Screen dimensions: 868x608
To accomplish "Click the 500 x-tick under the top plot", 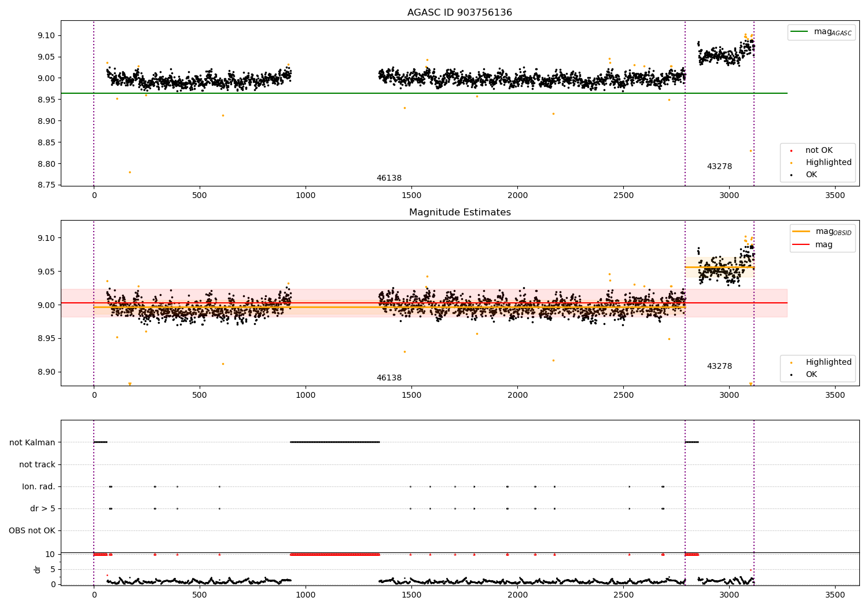I will click(x=200, y=196).
